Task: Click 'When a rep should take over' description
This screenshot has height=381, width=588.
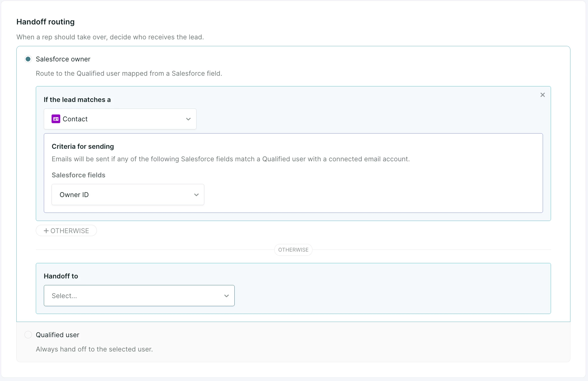Action: [110, 37]
